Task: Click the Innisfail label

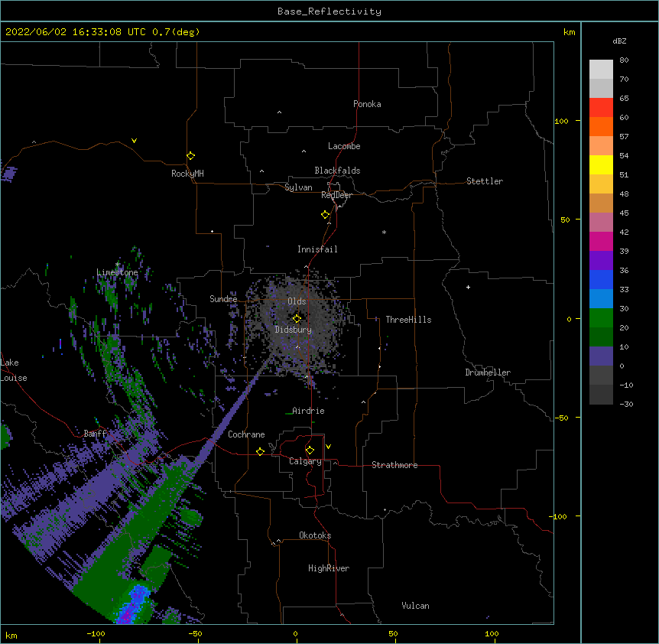Action: 317,249
